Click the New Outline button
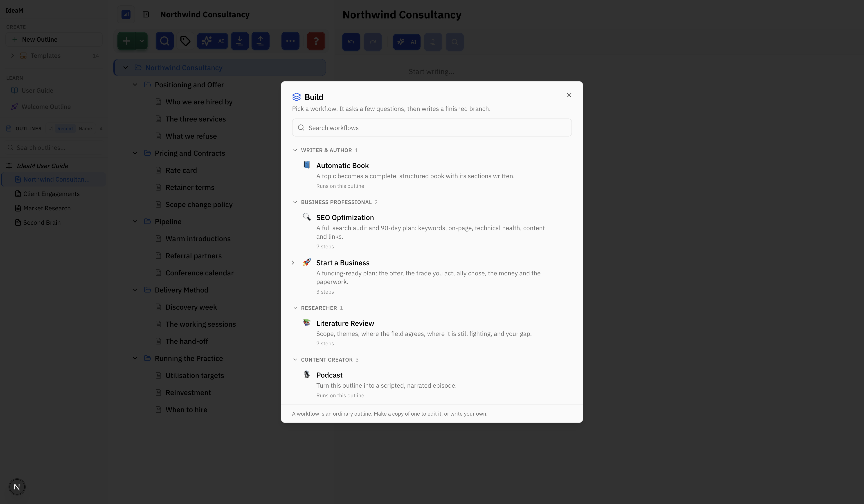This screenshot has height=504, width=864. click(x=54, y=39)
